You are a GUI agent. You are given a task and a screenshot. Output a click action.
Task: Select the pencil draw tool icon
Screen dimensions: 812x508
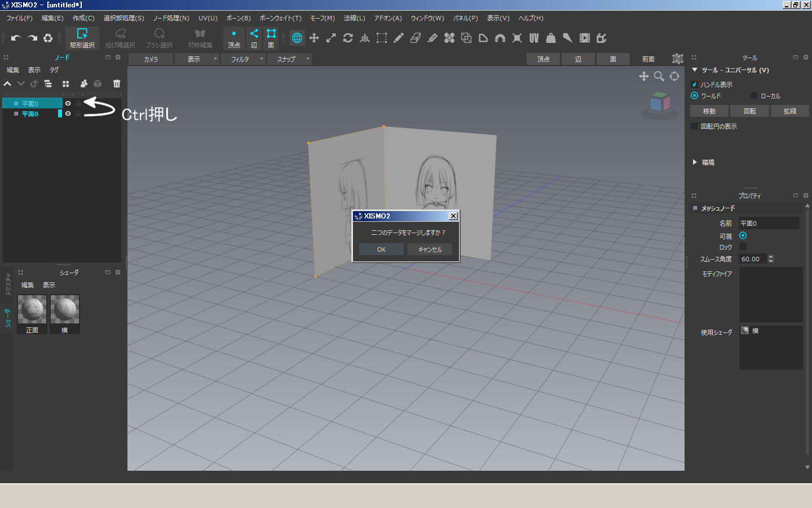point(399,38)
